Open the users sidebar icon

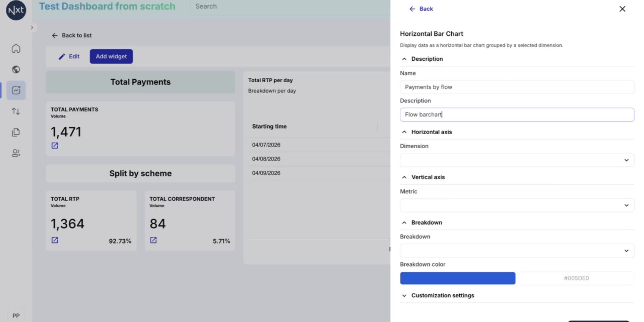[16, 153]
